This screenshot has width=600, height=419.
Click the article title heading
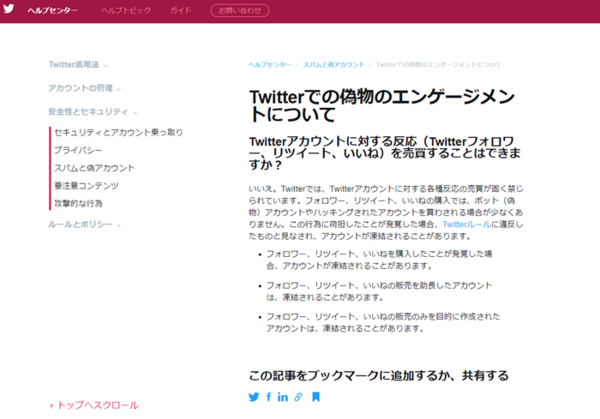tap(382, 106)
